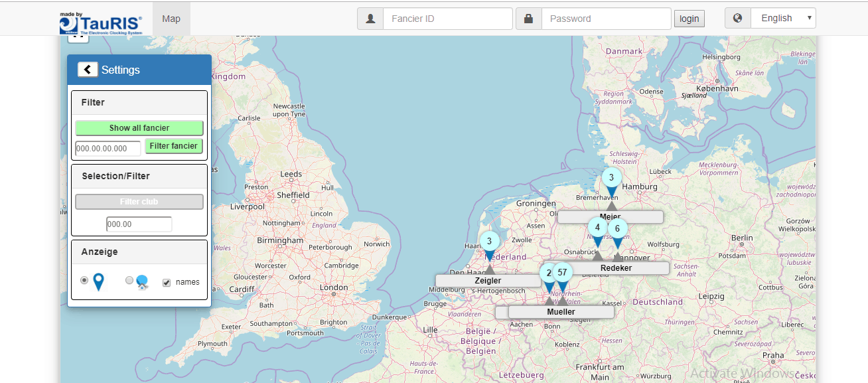Click the map marker numbered 57

click(562, 273)
